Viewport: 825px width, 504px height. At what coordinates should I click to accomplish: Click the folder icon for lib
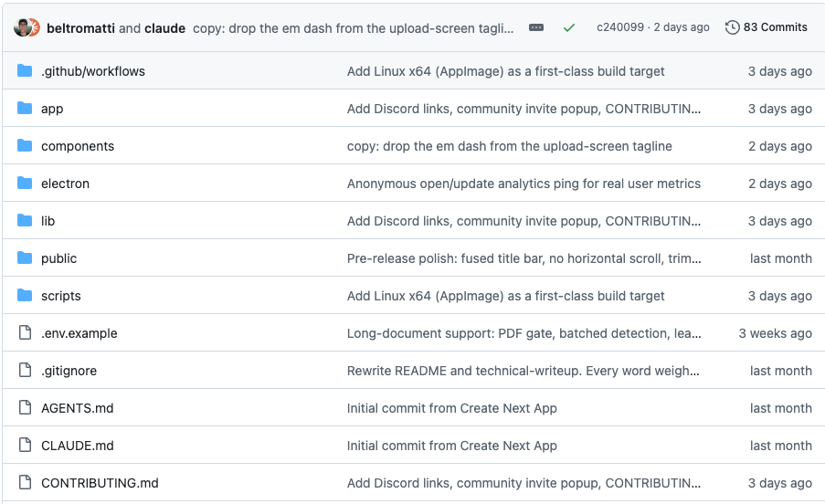(x=25, y=220)
